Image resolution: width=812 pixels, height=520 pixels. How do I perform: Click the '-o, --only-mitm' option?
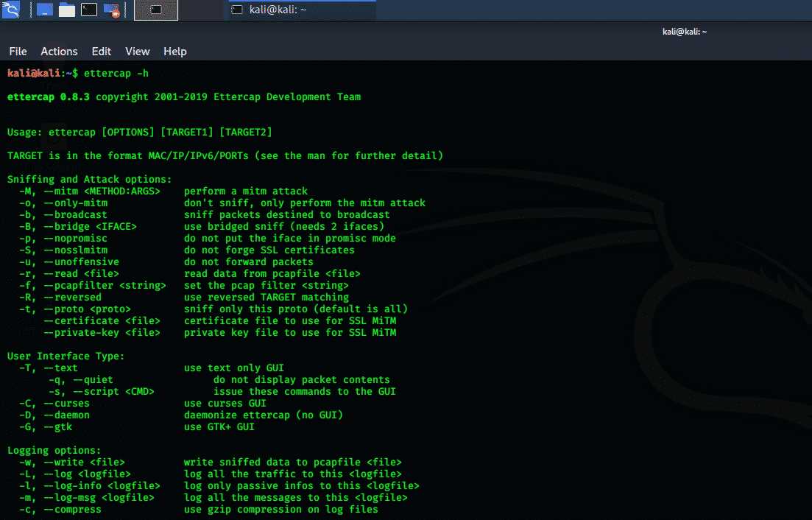63,203
